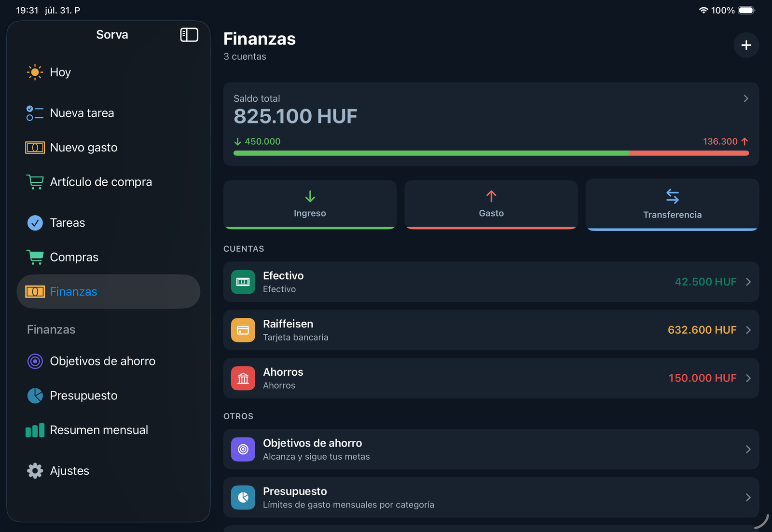Open Resumen mensual from the sidebar

tap(108, 430)
